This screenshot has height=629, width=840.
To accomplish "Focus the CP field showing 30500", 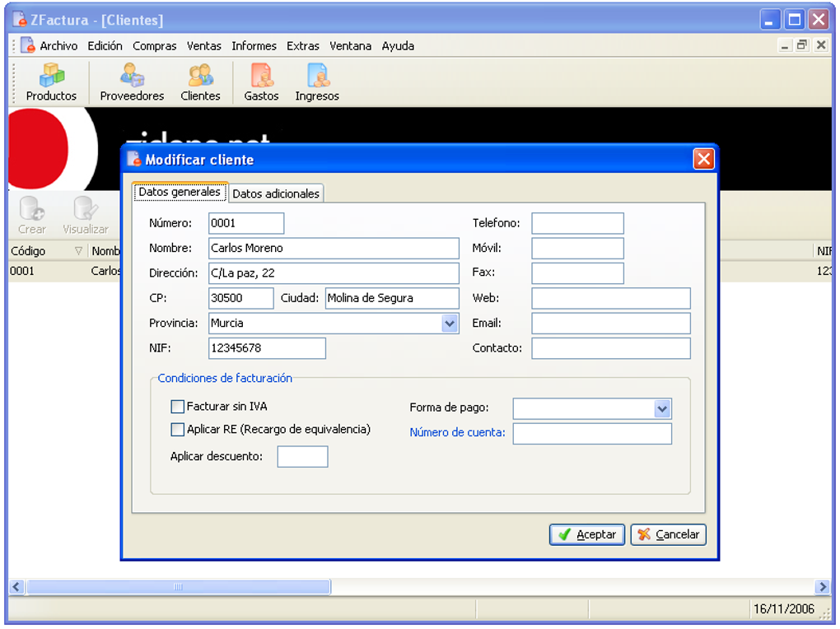I will [241, 298].
